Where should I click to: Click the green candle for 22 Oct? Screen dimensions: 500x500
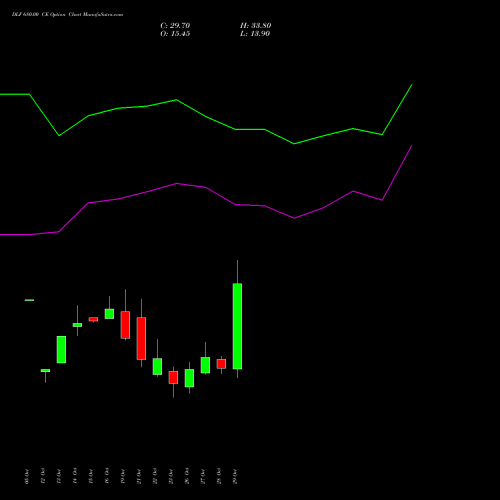157,366
